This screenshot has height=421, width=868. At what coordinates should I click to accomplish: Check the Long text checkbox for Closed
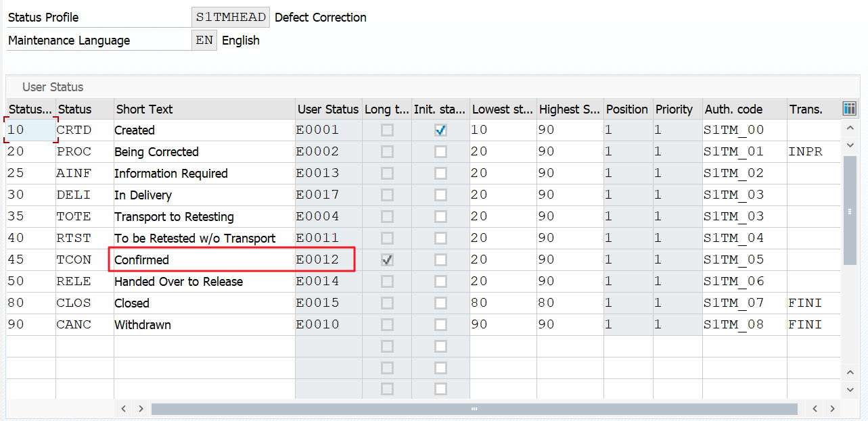click(x=387, y=303)
